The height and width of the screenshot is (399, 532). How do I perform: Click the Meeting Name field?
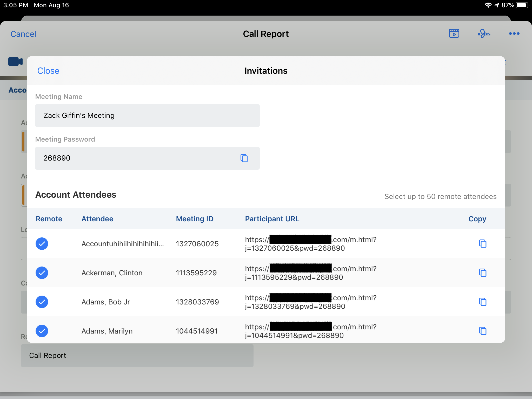[x=147, y=116]
